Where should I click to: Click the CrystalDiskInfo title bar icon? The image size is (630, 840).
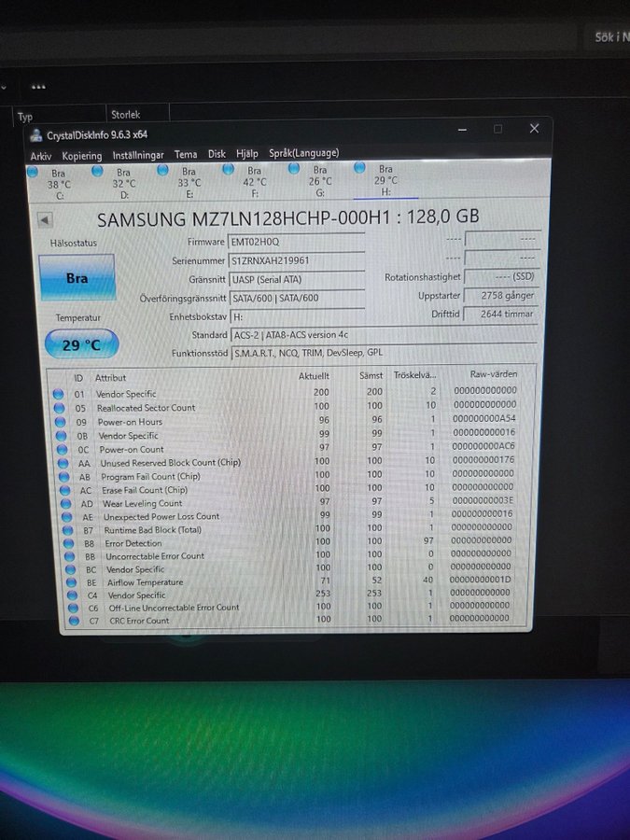click(36, 135)
